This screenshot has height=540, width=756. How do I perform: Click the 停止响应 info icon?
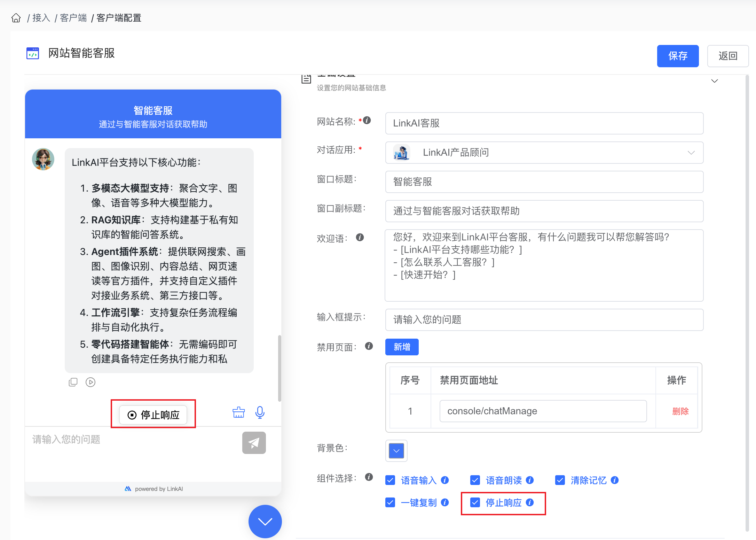coord(530,502)
